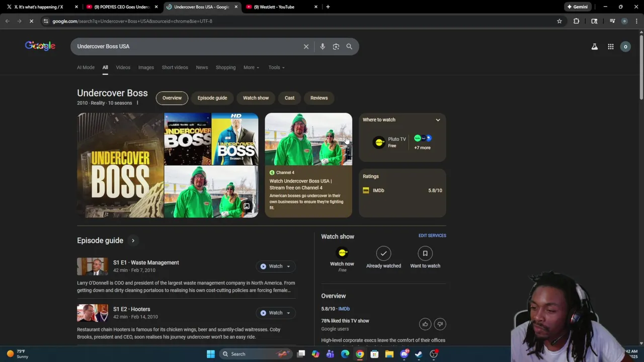Stop loading the page with the X button

point(31,21)
